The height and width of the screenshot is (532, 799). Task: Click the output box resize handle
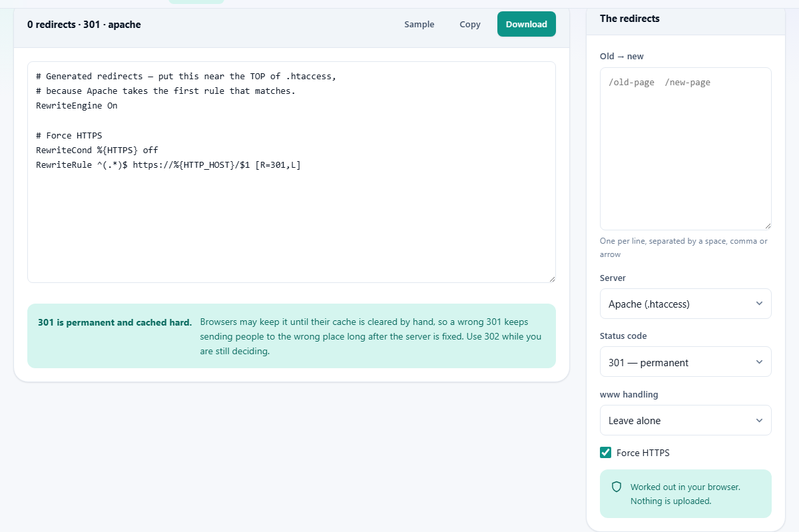coord(551,278)
